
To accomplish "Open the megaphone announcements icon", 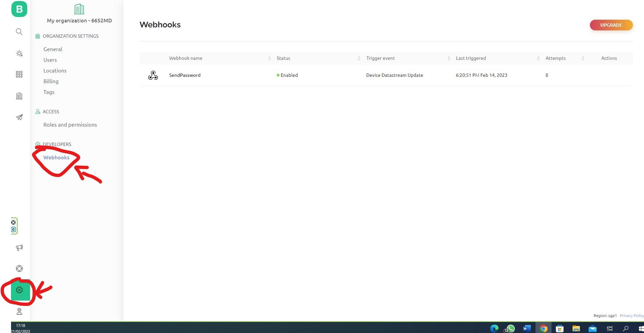I will click(19, 247).
